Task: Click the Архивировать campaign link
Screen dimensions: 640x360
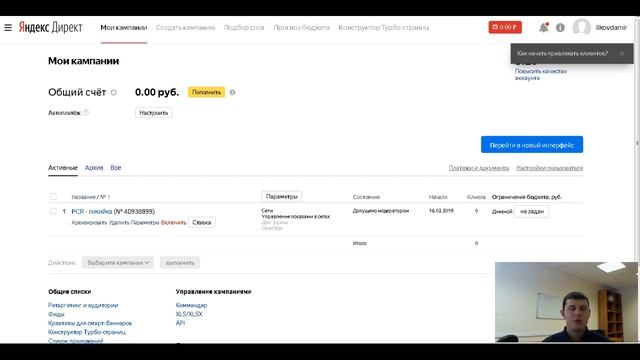Action: [x=89, y=222]
